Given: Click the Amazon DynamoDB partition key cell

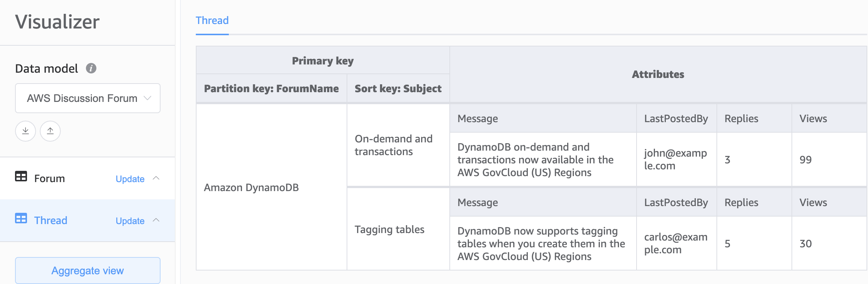Looking at the screenshot, I should [251, 187].
